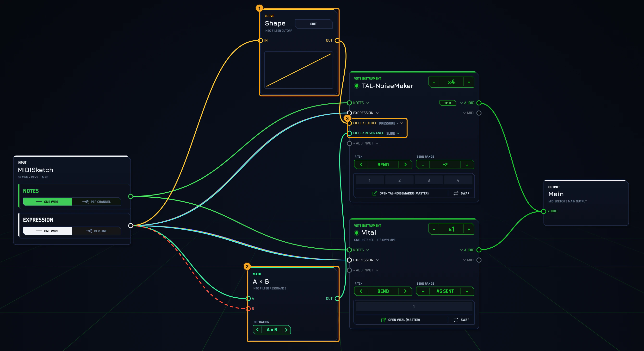This screenshot has height=351, width=644.
Task: Click previous pitch mode arrow on Vital
Action: pyautogui.click(x=361, y=291)
